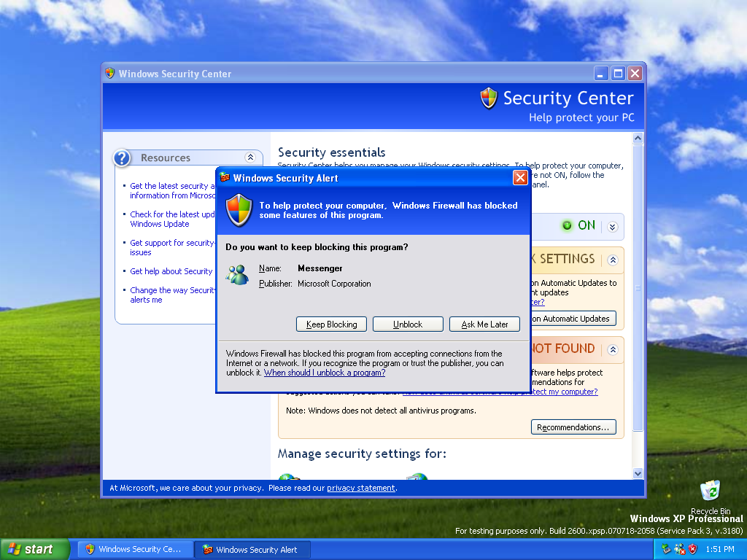
Task: Expand the Firewall ON section chevron
Action: pos(613,227)
